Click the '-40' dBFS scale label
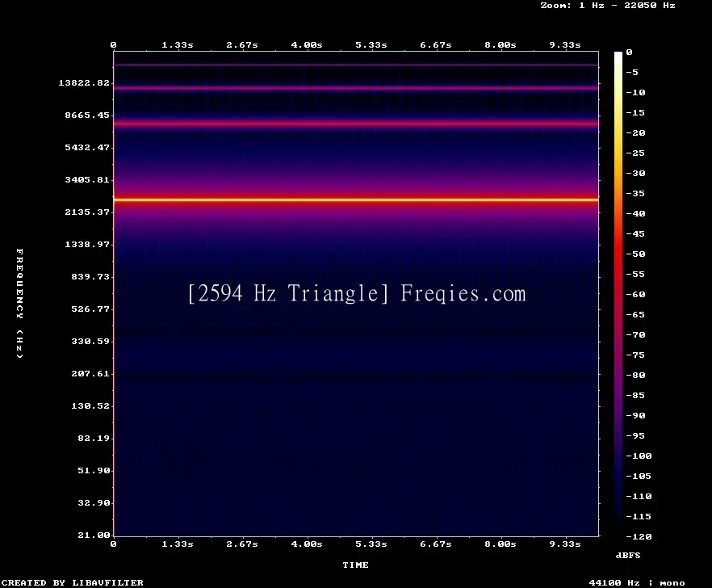This screenshot has height=588, width=712. click(635, 213)
